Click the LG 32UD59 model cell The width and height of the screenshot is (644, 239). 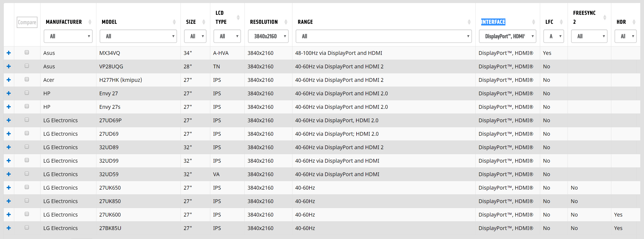pyautogui.click(x=109, y=174)
